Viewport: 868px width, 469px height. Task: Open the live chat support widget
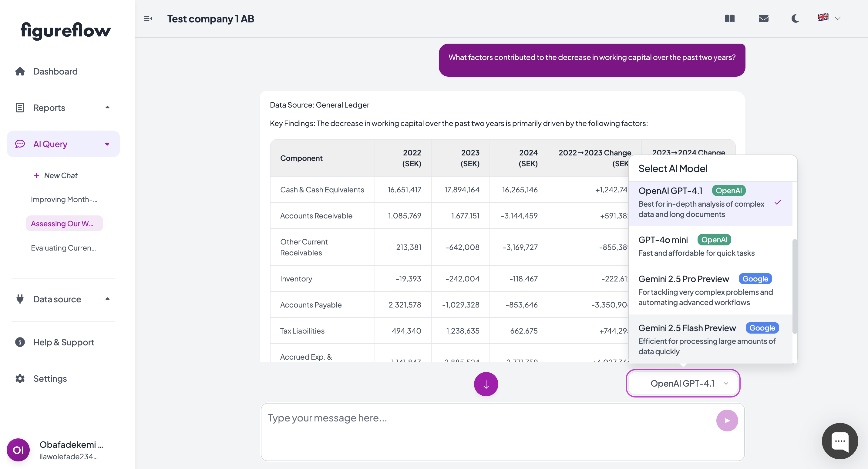click(839, 441)
